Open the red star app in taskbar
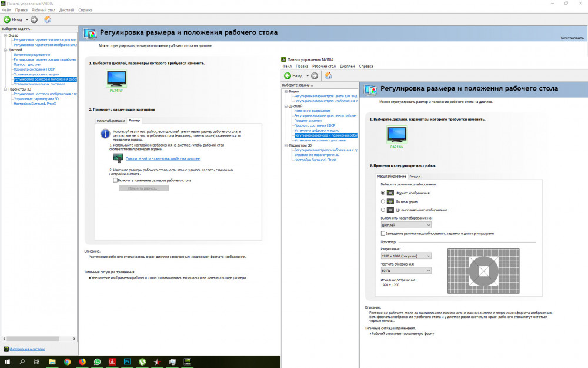Screen dimensions: 588x368 point(157,362)
